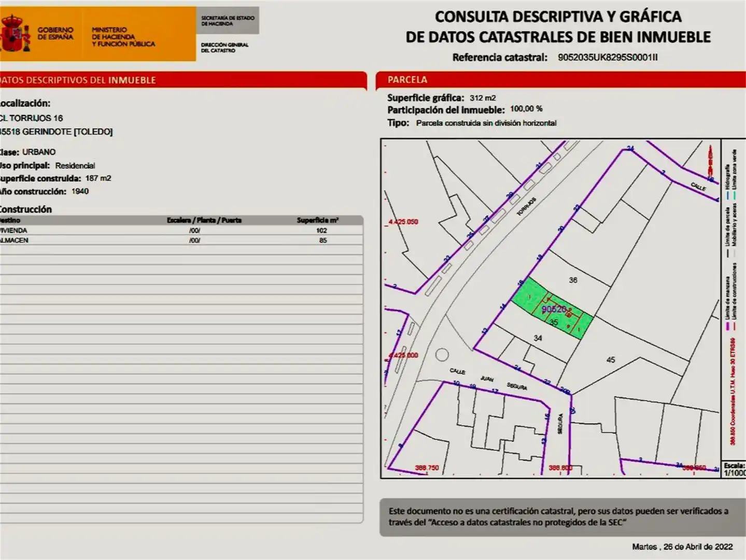Image resolution: width=746 pixels, height=560 pixels.
Task: Select the ALMACEN surface value '85'
Action: [323, 241]
